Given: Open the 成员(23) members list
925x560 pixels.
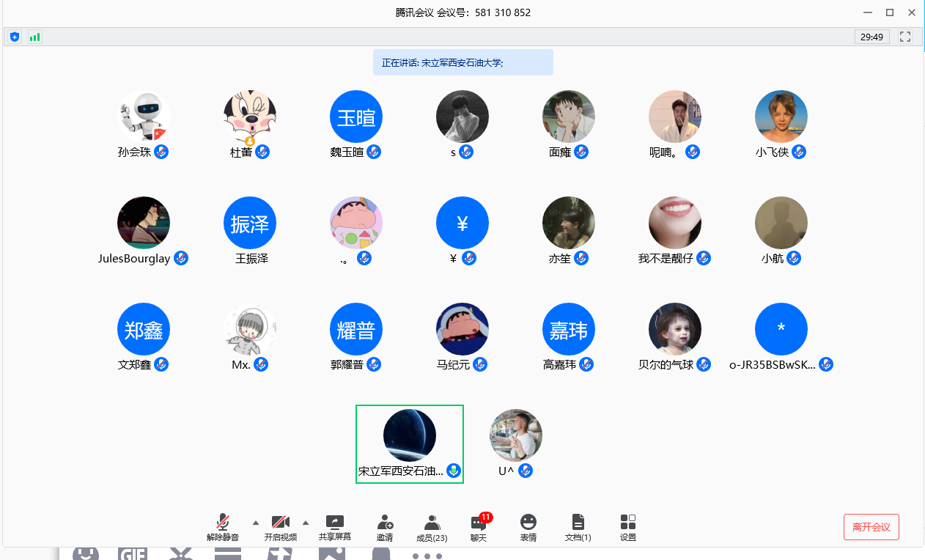Looking at the screenshot, I should 432,527.
